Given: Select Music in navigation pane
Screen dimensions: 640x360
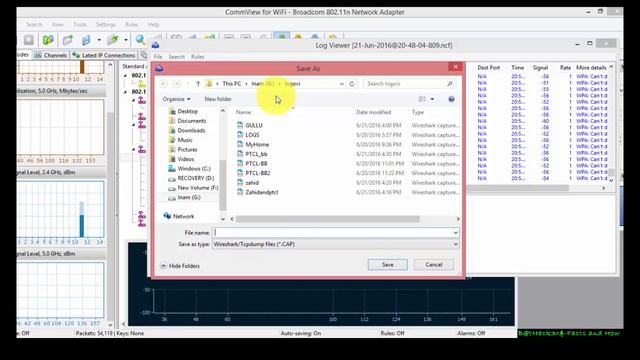Looking at the screenshot, I should point(184,140).
